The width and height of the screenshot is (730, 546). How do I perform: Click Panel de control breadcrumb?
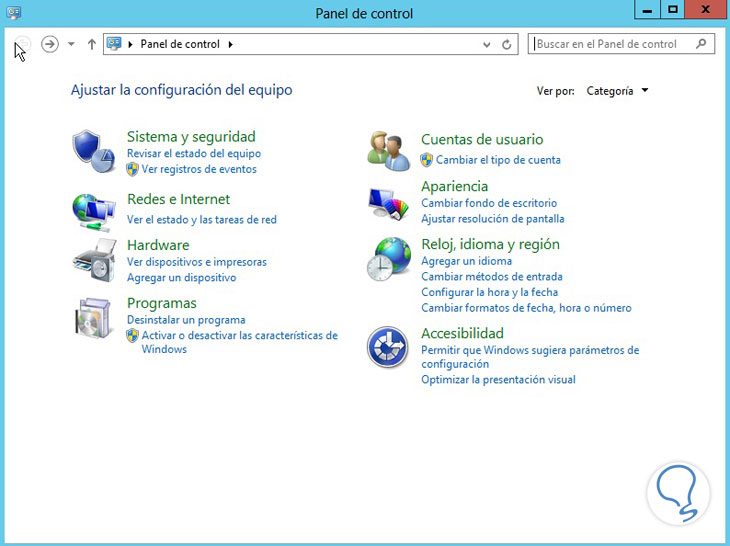click(180, 44)
